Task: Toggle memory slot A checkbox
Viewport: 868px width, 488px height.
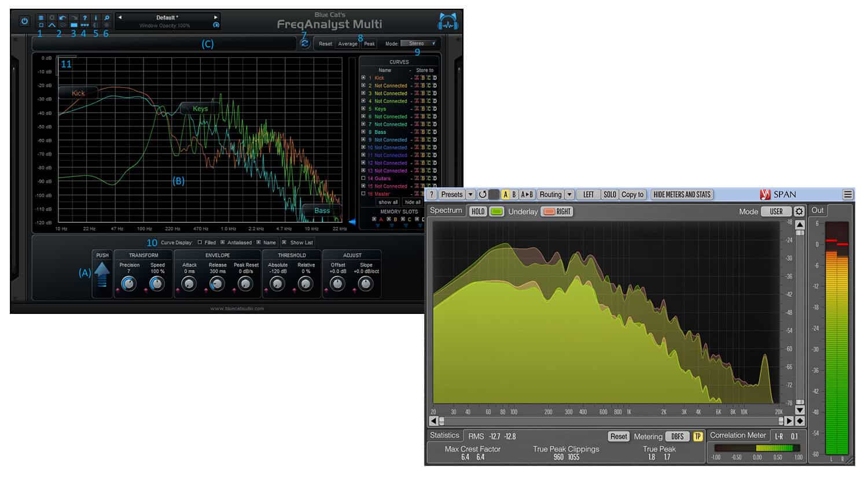Action: coord(374,219)
